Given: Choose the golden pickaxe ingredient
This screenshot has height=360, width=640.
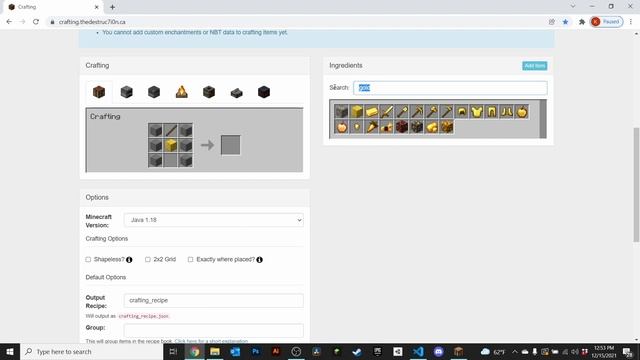Looking at the screenshot, I should coord(417,111).
